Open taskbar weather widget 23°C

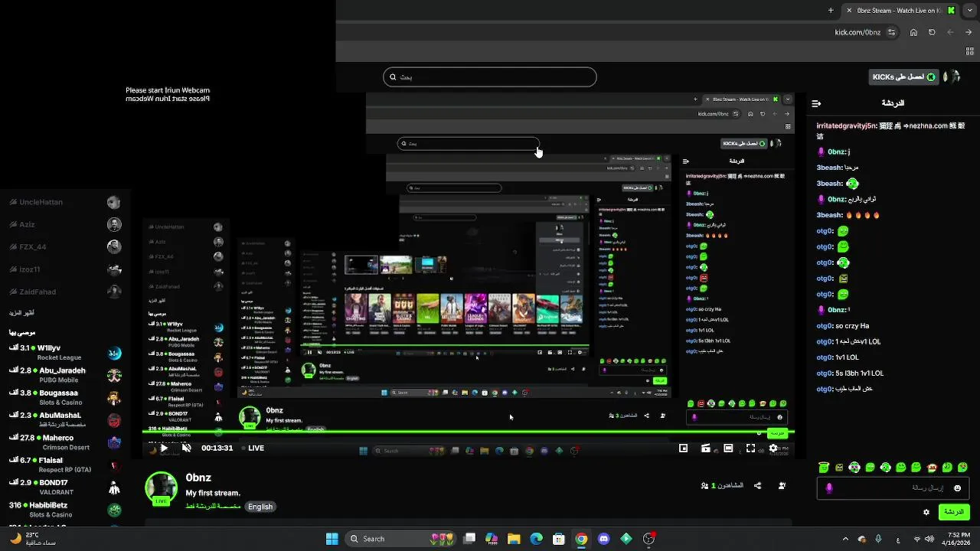coord(34,539)
